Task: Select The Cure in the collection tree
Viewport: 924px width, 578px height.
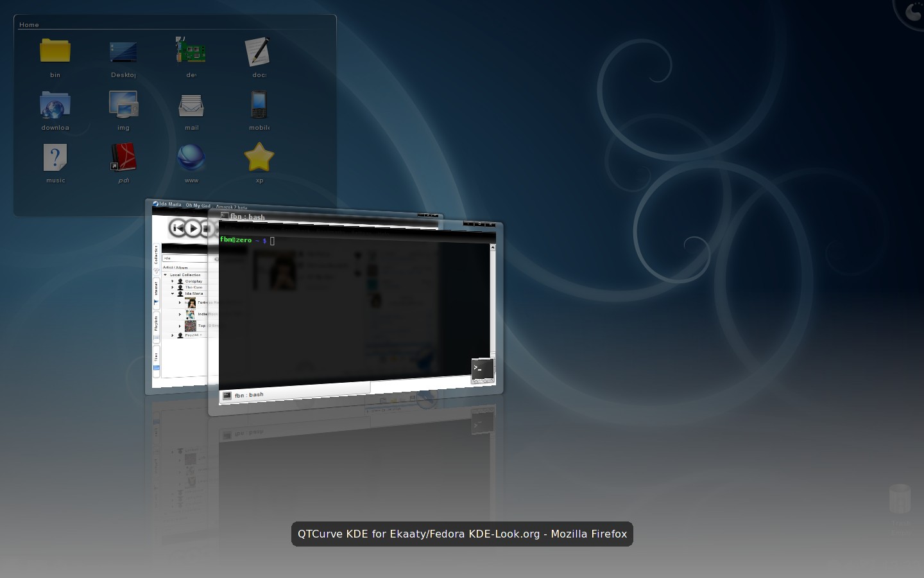Action: 194,287
